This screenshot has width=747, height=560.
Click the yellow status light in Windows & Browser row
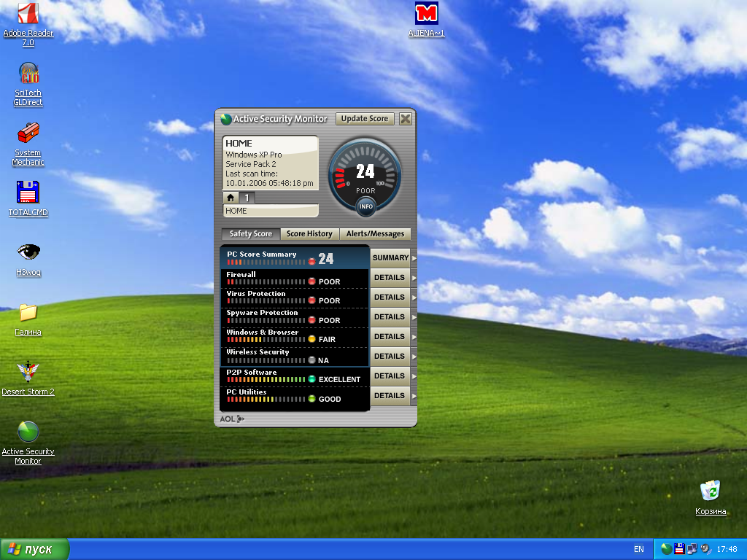coord(311,339)
